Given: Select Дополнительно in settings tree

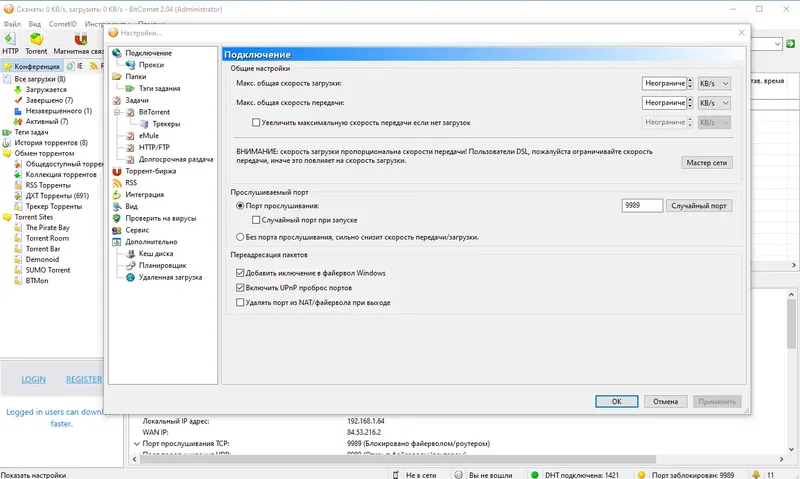Looking at the screenshot, I should point(151,242).
